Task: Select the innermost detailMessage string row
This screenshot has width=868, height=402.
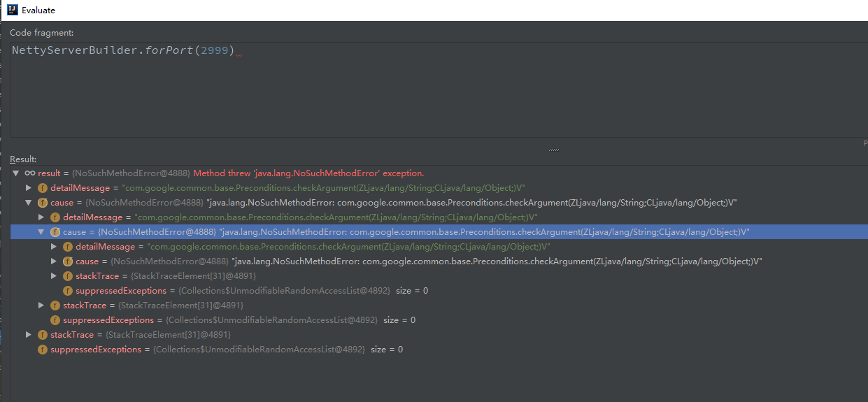Action: (439, 247)
